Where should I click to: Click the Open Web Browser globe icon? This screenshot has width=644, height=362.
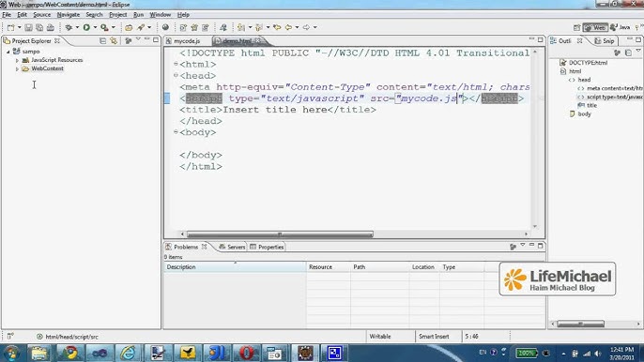pyautogui.click(x=165, y=27)
